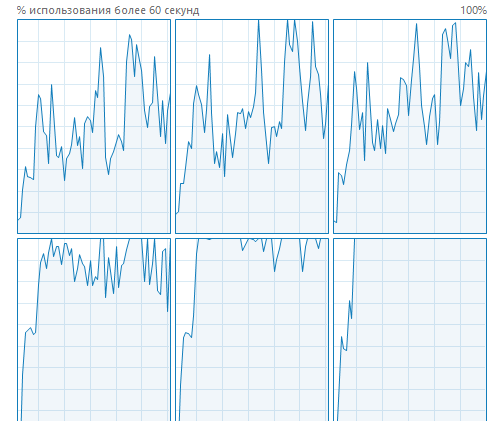The height and width of the screenshot is (421, 504).
Task: Click the plateau step in bottom-middle graph rise
Action: tap(188, 334)
